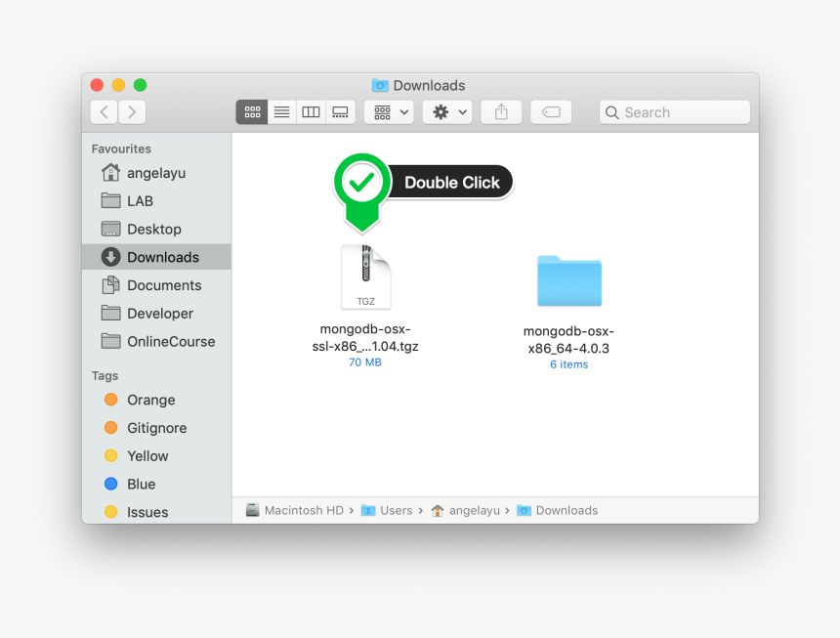The height and width of the screenshot is (638, 840).
Task: Select the TGZ archive file icon
Action: click(366, 276)
